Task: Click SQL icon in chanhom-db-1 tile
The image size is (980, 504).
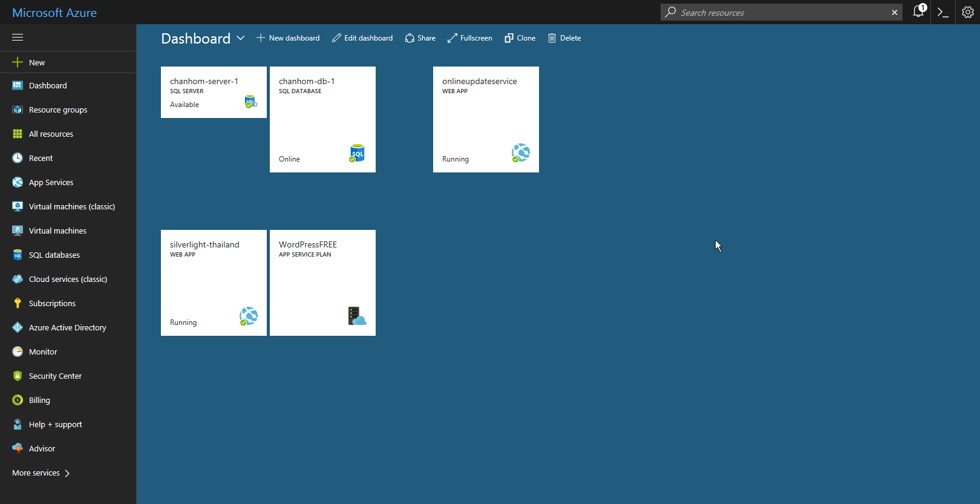Action: (357, 153)
